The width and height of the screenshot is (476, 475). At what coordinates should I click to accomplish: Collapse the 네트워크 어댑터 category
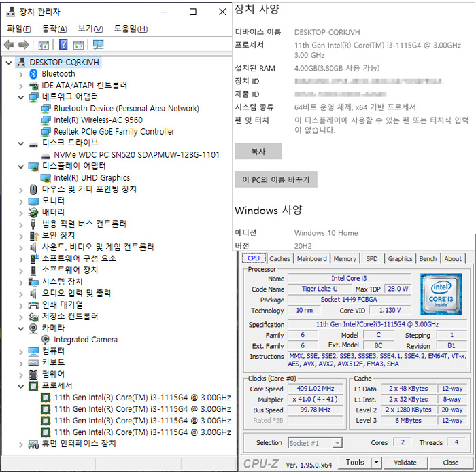click(20, 97)
